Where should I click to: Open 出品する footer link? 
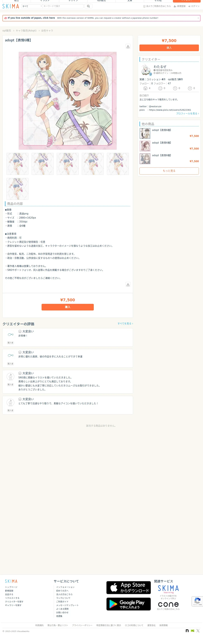tap(9, 594)
